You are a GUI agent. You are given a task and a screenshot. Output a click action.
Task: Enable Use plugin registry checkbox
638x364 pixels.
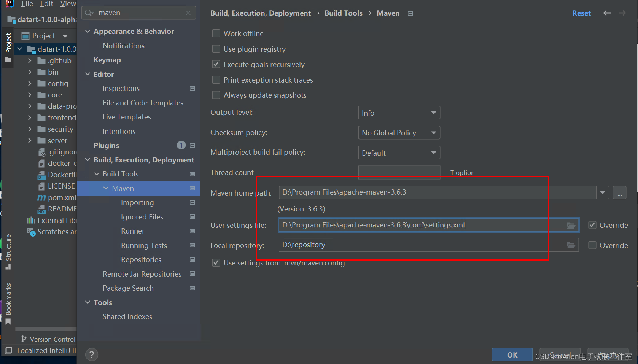click(216, 49)
